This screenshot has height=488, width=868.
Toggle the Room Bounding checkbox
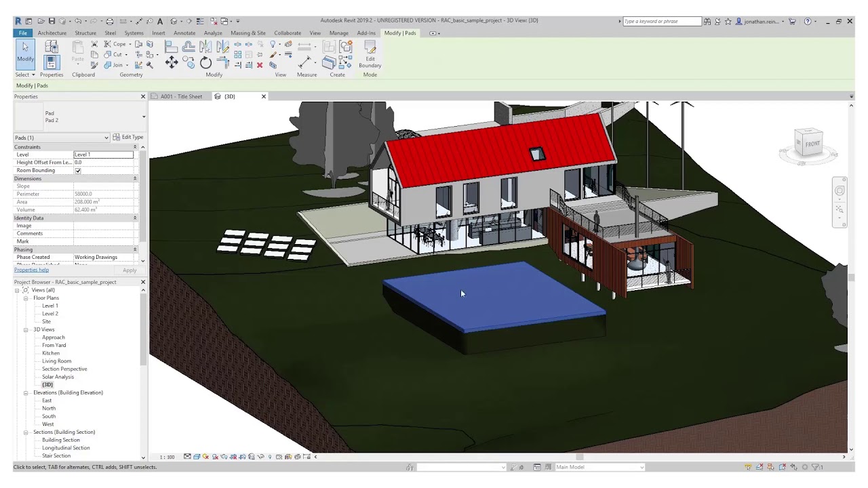[78, 170]
